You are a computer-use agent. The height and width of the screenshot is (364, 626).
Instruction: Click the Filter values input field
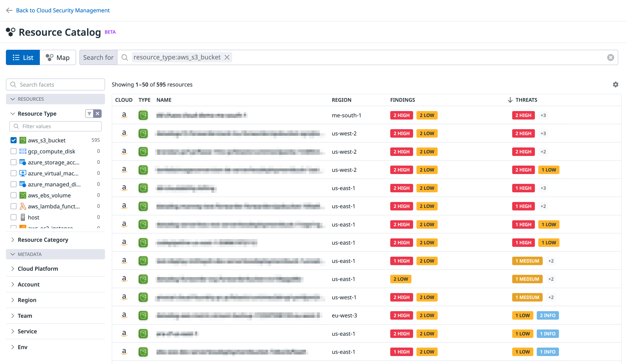tap(55, 126)
